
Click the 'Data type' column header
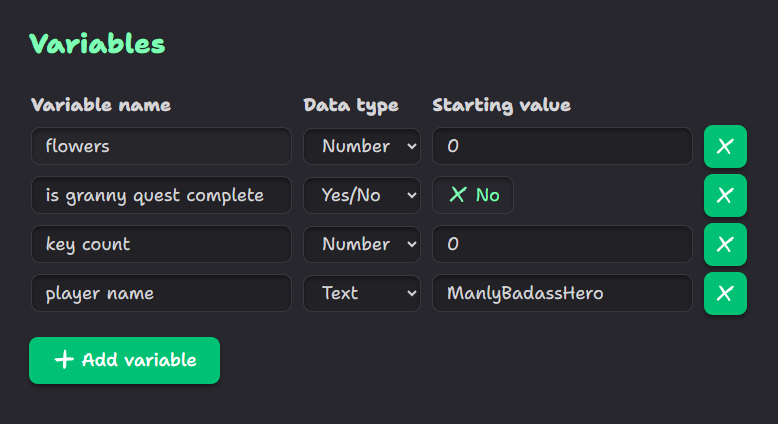pos(351,105)
